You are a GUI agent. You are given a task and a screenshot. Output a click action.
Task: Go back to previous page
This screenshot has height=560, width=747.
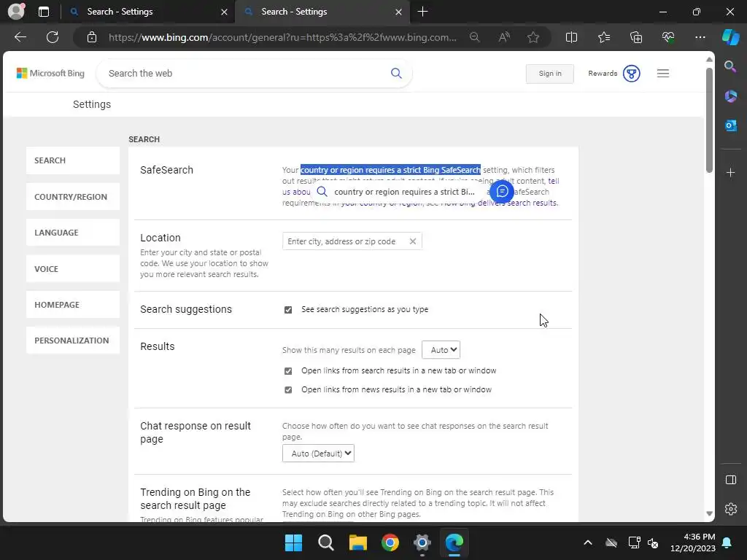point(20,37)
